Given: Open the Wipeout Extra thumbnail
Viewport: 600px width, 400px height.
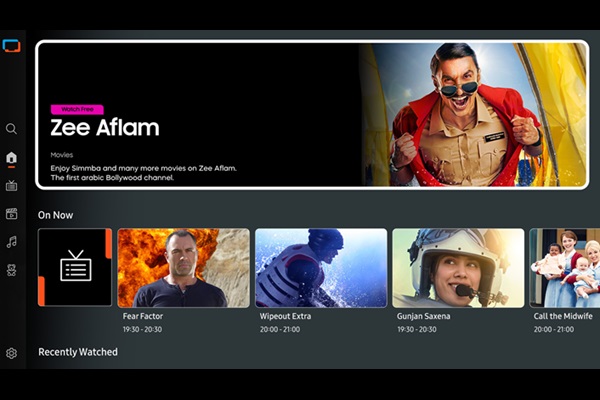Looking at the screenshot, I should [321, 268].
